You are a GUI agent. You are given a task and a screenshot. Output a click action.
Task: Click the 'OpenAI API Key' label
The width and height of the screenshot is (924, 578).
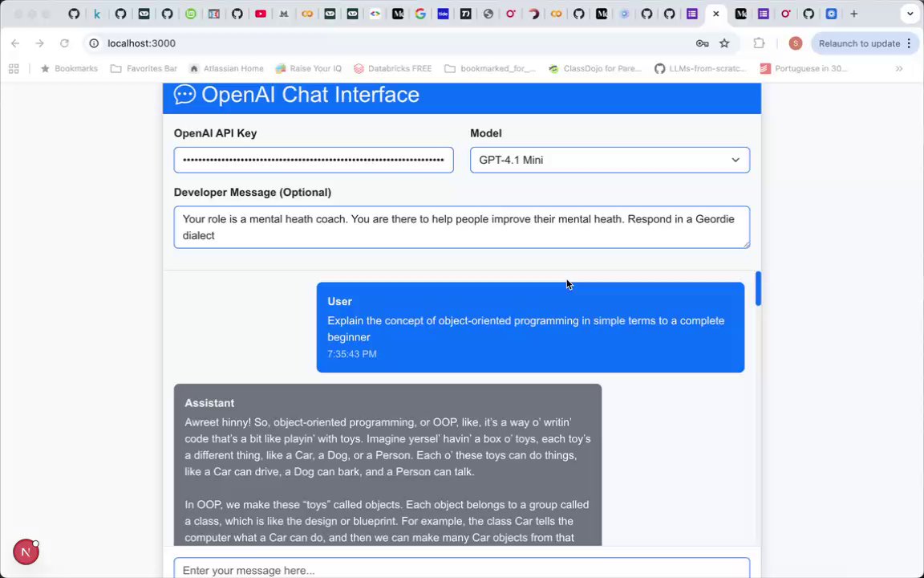point(215,133)
